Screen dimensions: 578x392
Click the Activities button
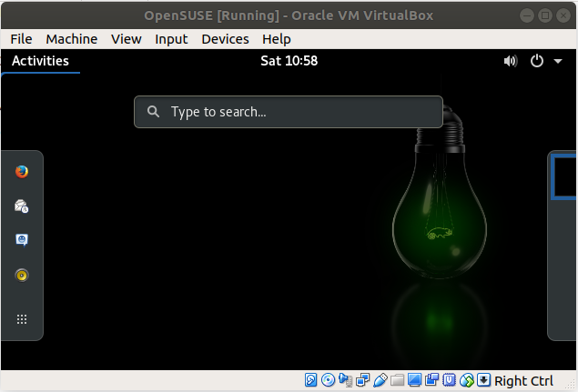(40, 61)
